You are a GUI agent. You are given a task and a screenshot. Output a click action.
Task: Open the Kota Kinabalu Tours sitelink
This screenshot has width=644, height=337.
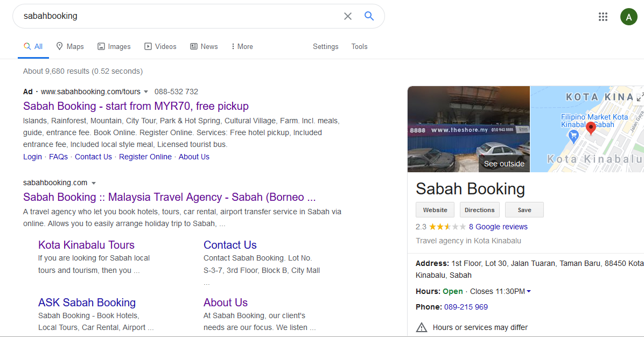(x=86, y=244)
